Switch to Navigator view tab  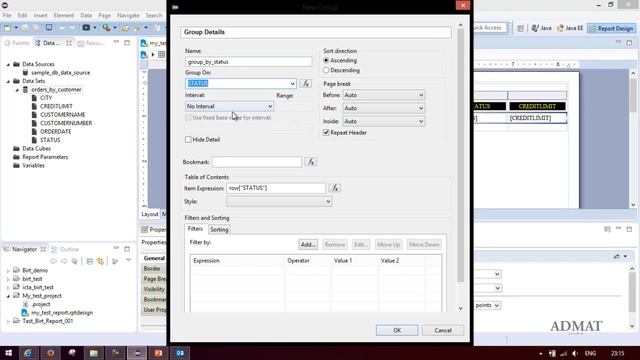click(x=24, y=249)
